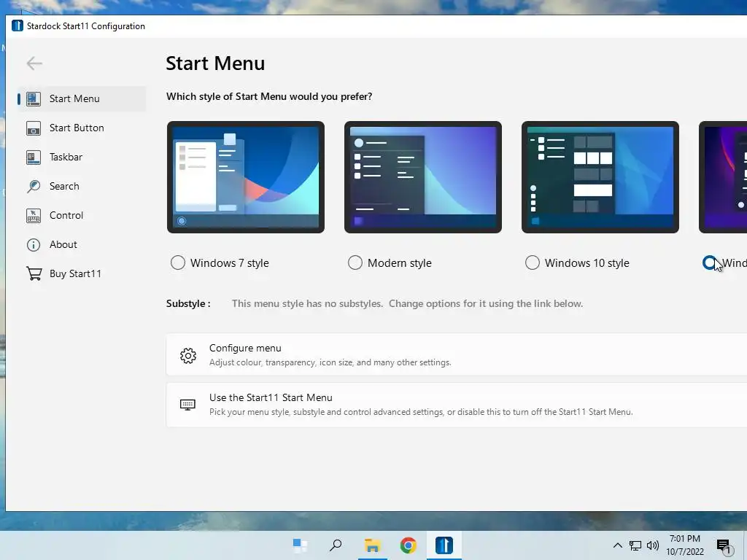Click 'Windows 7 style' label text

(x=230, y=263)
